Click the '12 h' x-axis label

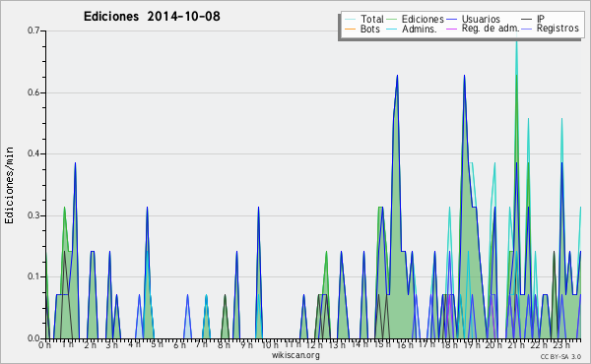click(314, 344)
